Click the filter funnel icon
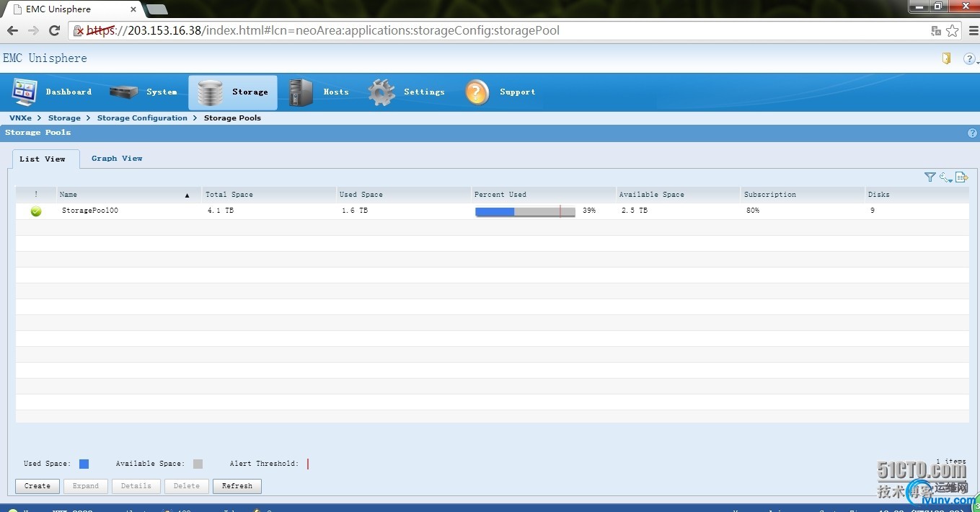The image size is (980, 512). coord(930,177)
